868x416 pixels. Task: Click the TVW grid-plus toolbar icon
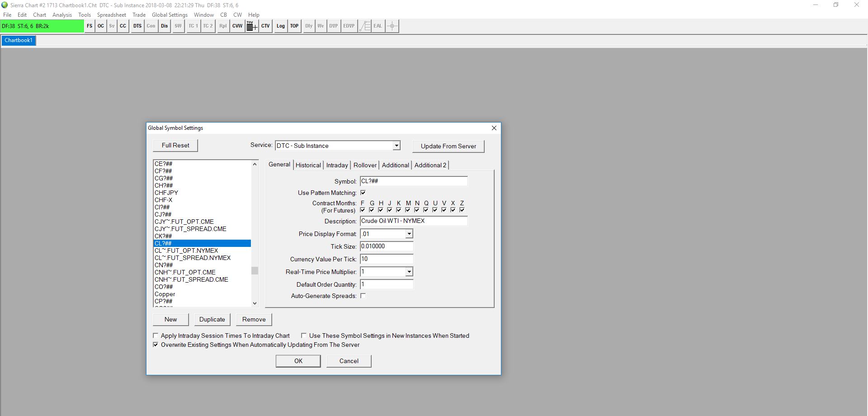252,26
